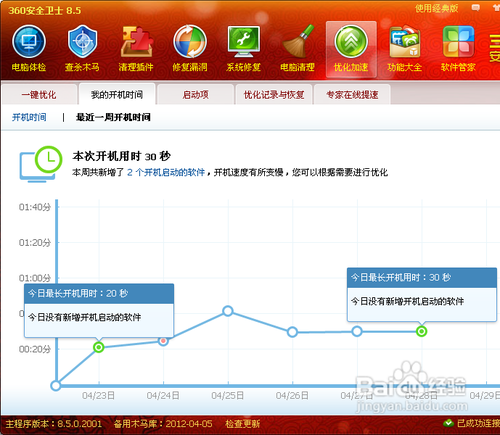Switch to 优化记录与恢复 tab

(x=274, y=95)
